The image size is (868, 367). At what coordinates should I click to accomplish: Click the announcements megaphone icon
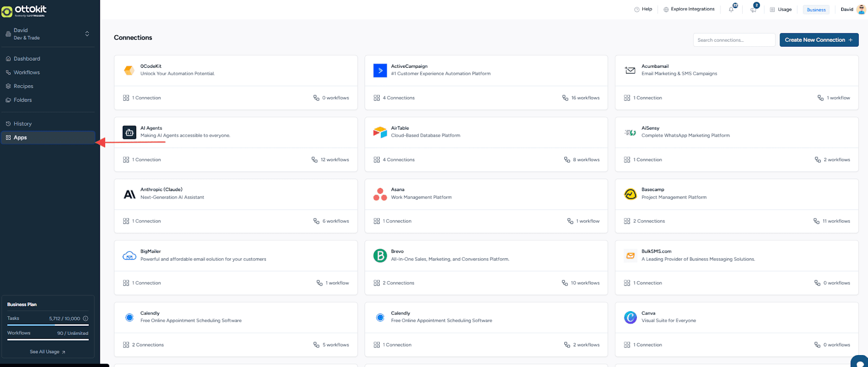pyautogui.click(x=754, y=9)
